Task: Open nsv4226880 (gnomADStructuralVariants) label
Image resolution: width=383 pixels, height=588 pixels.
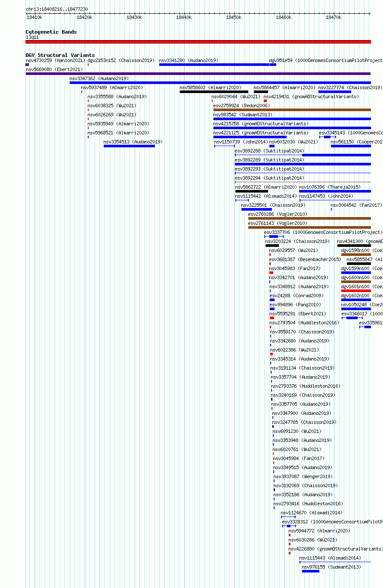Action: 336,549
